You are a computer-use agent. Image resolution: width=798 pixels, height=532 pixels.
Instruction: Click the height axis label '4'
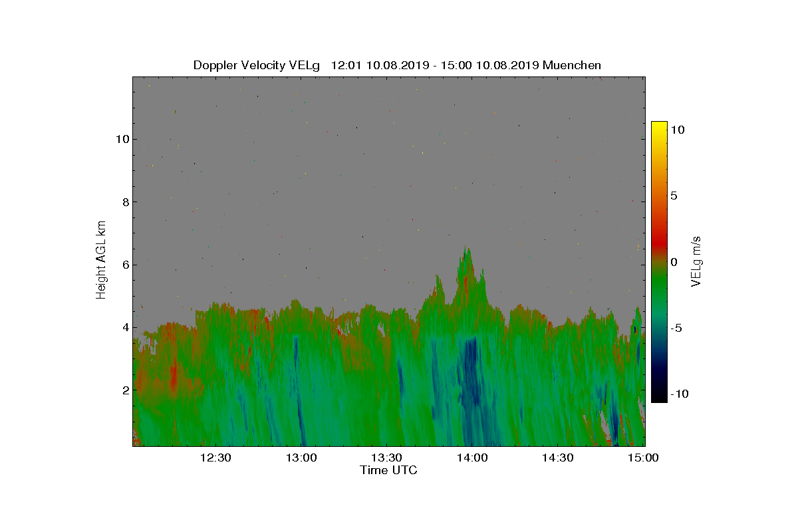pyautogui.click(x=124, y=327)
